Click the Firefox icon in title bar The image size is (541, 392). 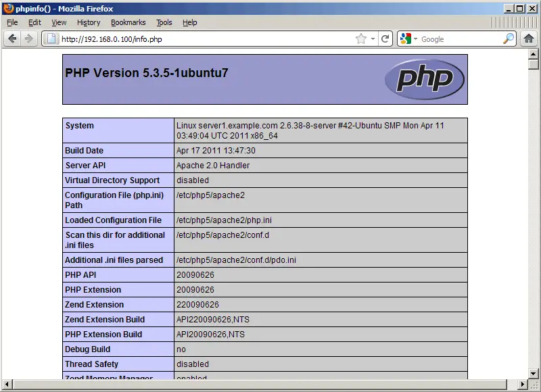click(8, 8)
